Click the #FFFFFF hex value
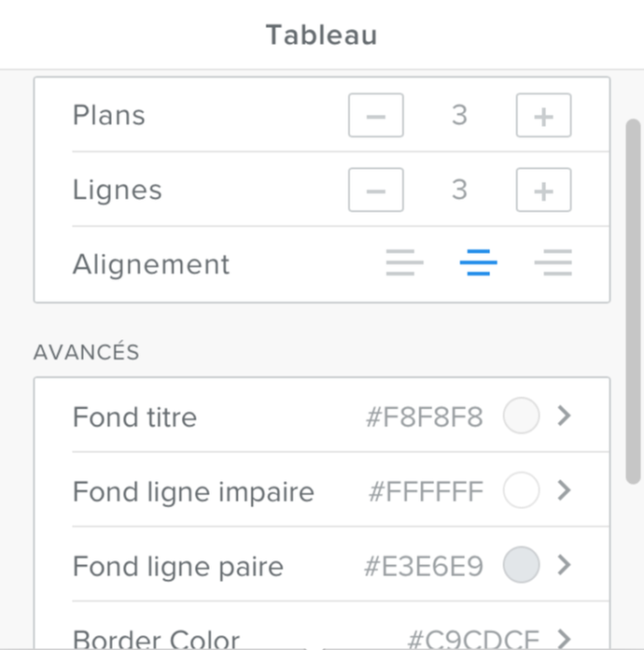644x650 pixels. click(x=427, y=492)
